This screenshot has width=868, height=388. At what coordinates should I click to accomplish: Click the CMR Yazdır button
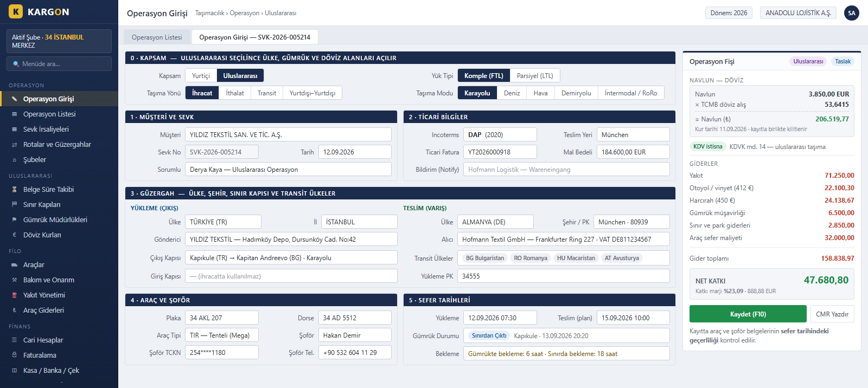click(x=832, y=314)
